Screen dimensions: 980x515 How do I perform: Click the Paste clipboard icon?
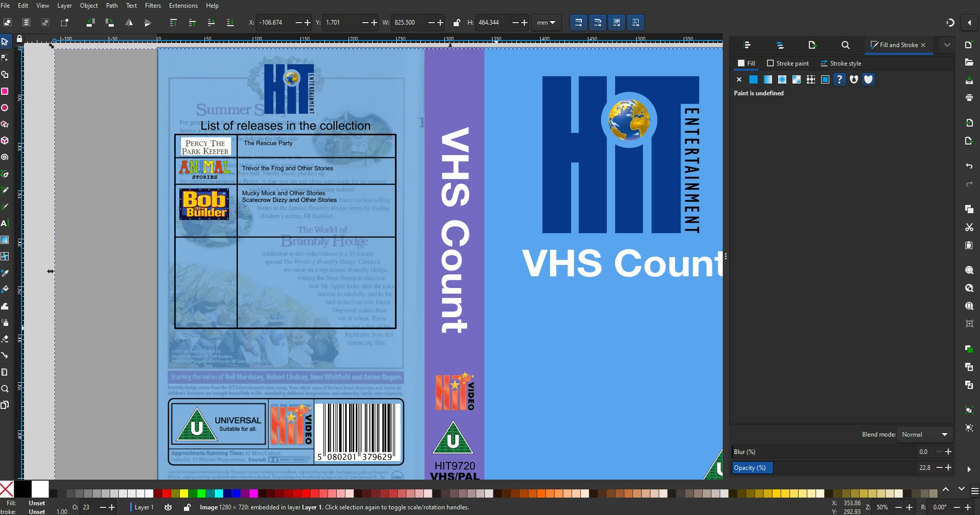(x=969, y=245)
